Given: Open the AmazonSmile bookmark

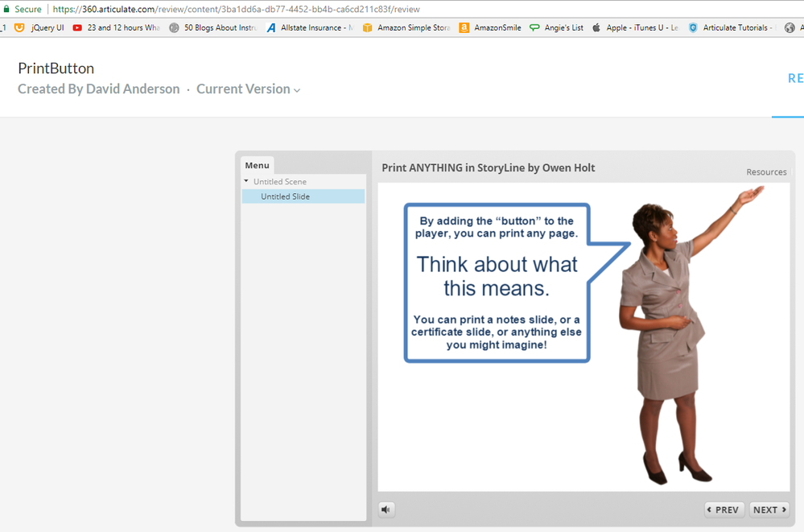Looking at the screenshot, I should click(x=490, y=27).
